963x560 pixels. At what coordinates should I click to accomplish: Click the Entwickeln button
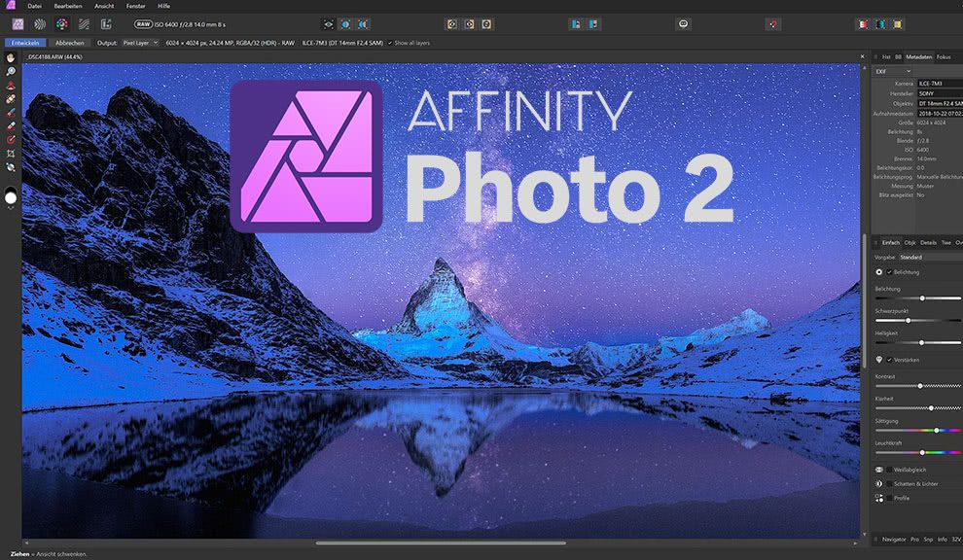point(23,43)
